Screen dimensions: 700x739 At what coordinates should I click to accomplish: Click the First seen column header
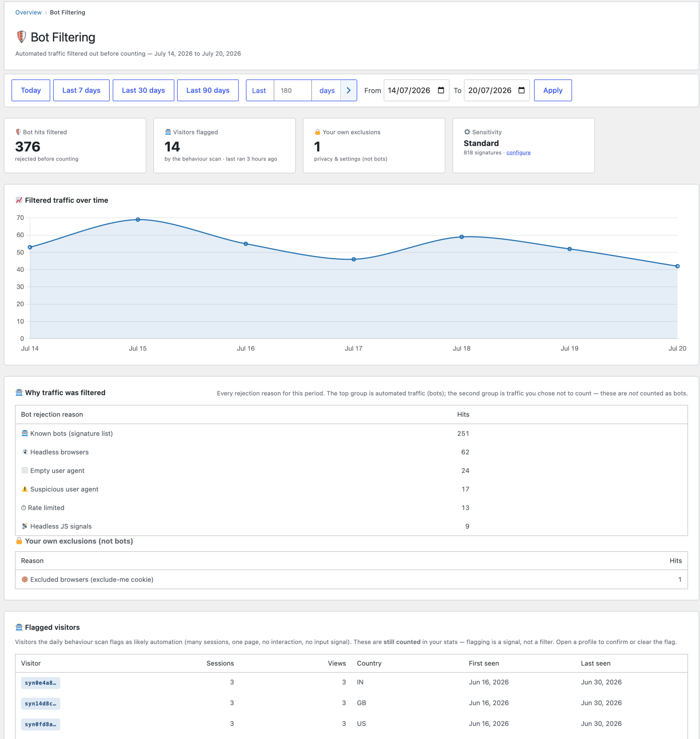[484, 663]
